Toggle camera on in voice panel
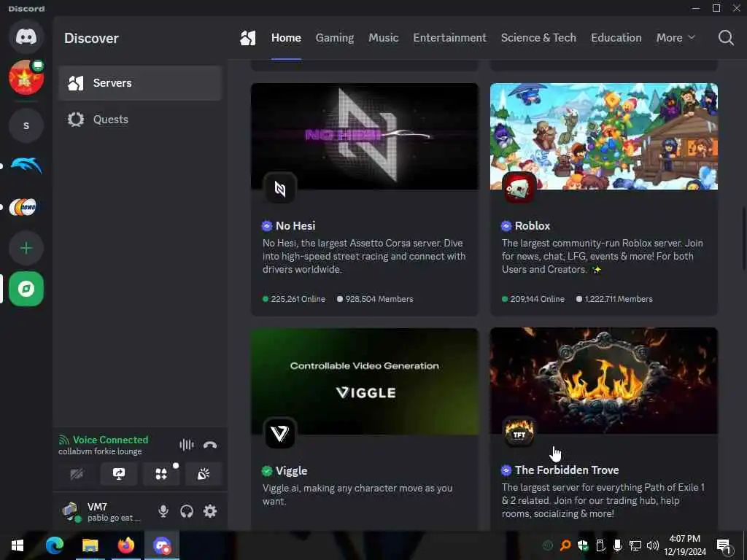The width and height of the screenshot is (747, 560). coord(77,474)
